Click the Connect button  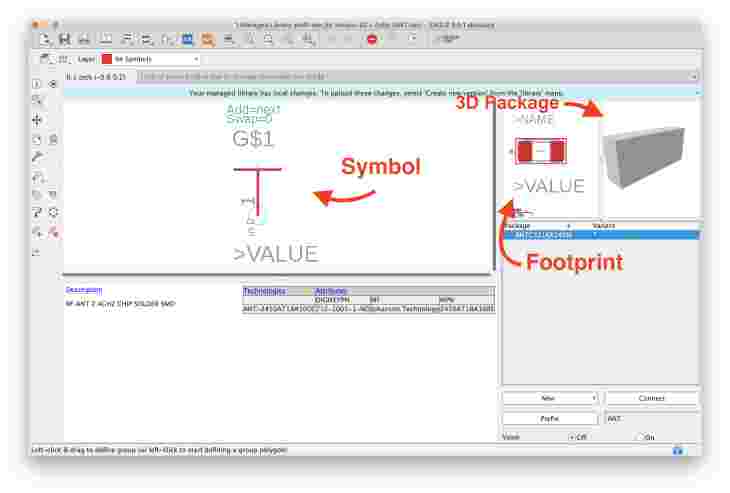coord(652,398)
